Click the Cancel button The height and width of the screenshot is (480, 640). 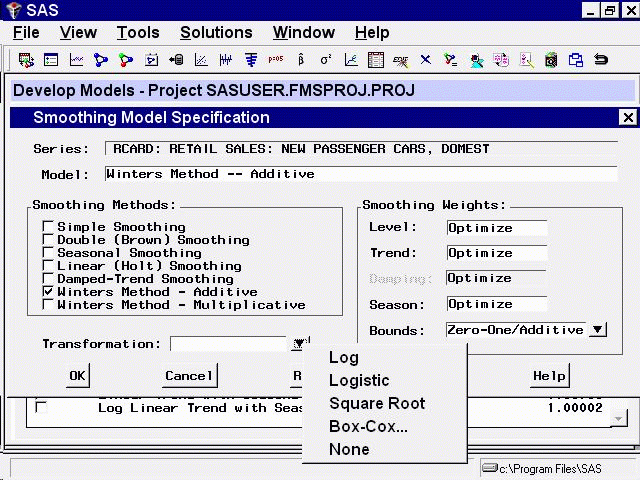tap(189, 376)
